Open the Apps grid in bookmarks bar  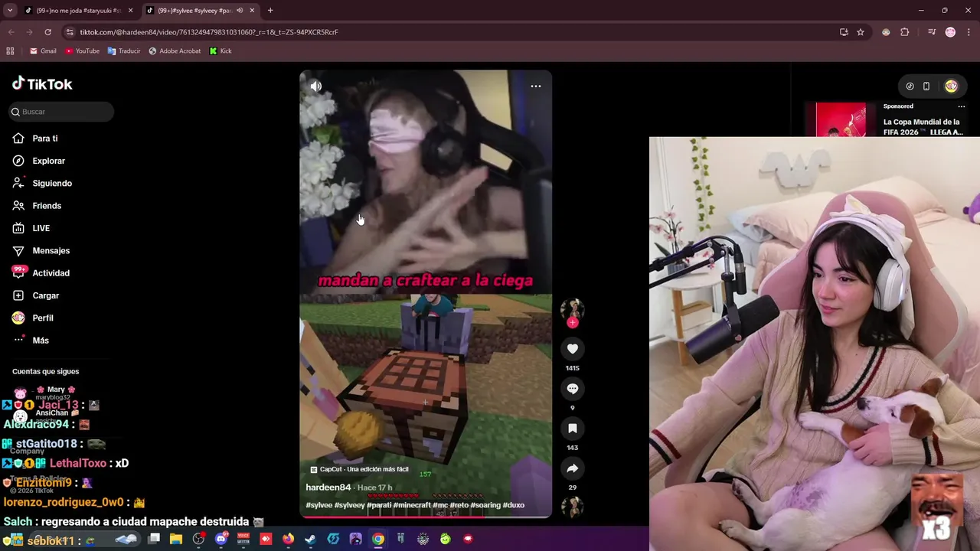pyautogui.click(x=10, y=51)
